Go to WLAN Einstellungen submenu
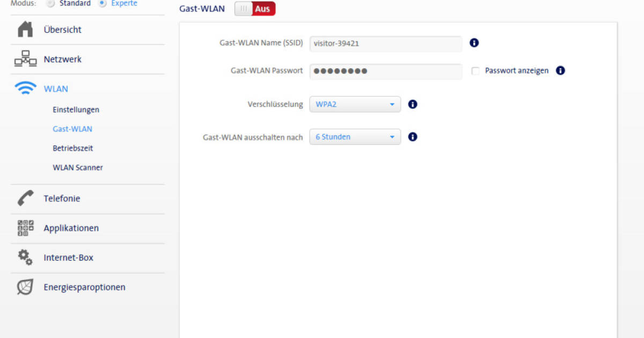This screenshot has width=644, height=338. pyautogui.click(x=76, y=109)
